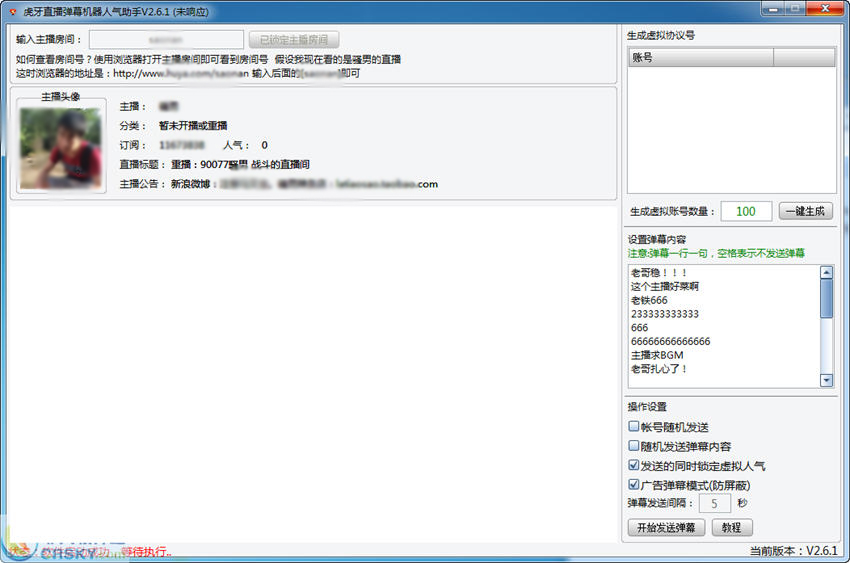Click the 账号 column header
Screen dimensions: 850x563
700,57
